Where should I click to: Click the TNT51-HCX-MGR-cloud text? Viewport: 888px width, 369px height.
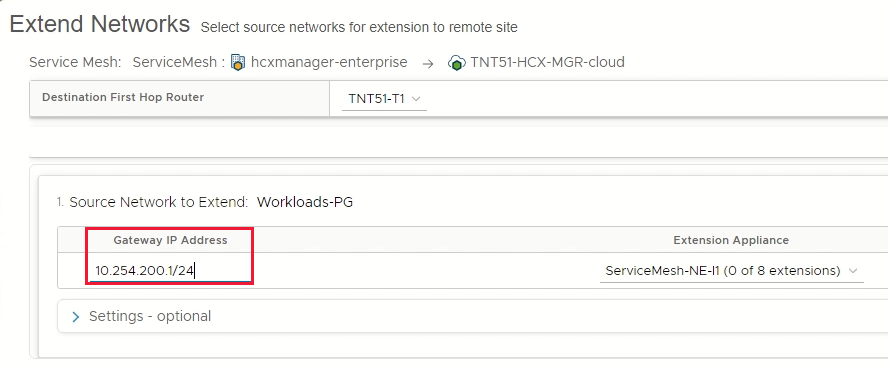(548, 62)
